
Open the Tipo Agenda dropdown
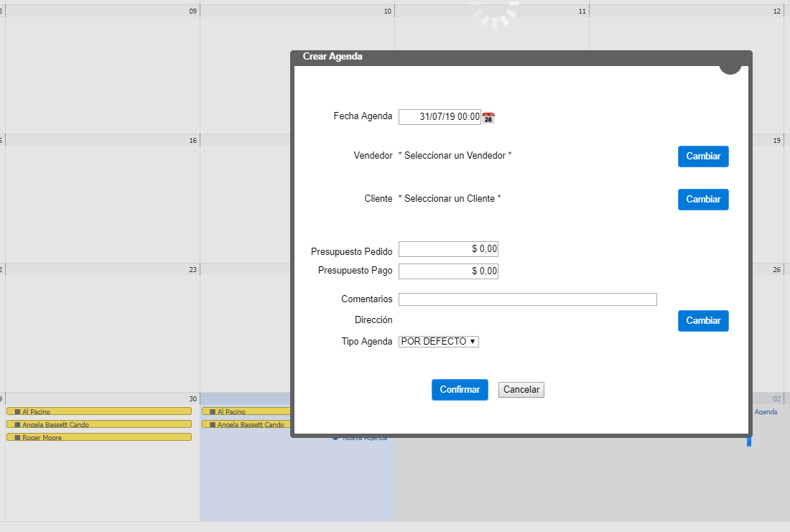pos(438,342)
